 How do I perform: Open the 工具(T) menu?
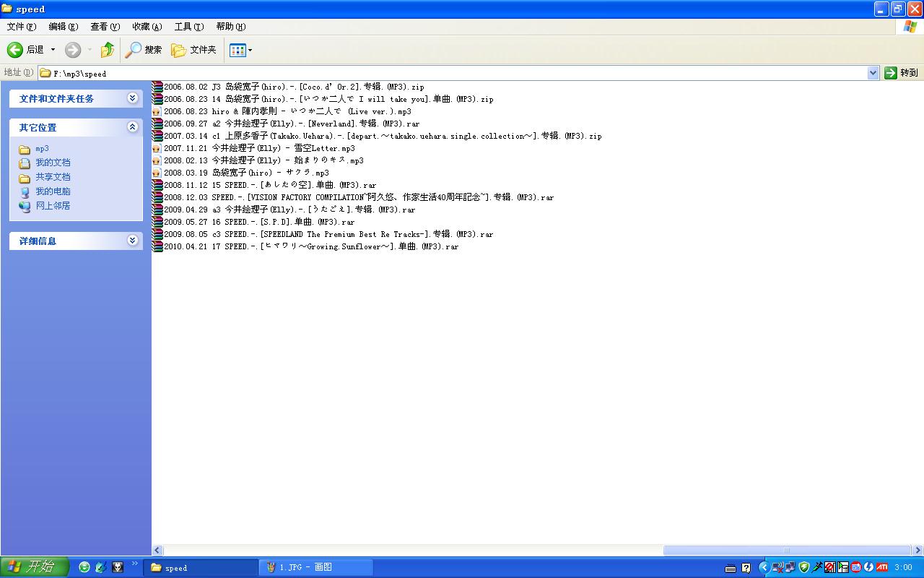(x=189, y=27)
